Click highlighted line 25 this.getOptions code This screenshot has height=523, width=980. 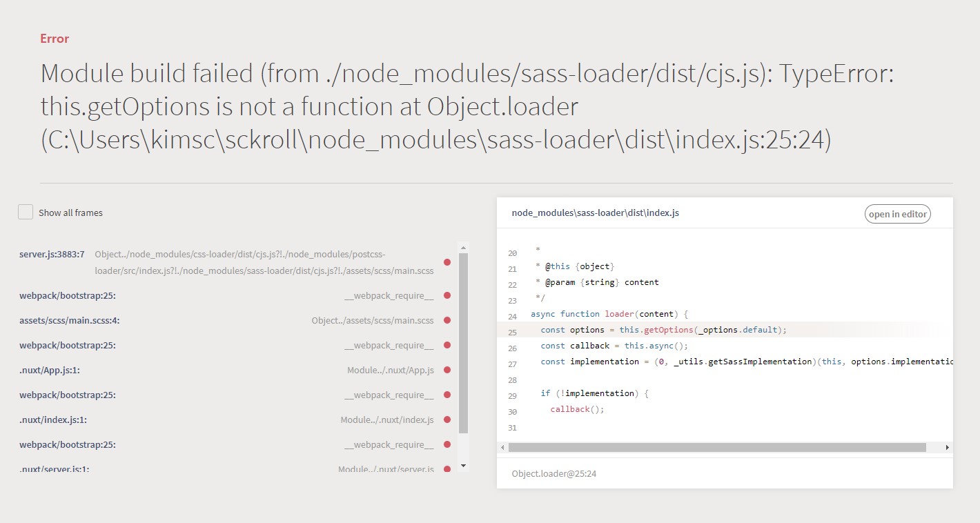point(663,330)
